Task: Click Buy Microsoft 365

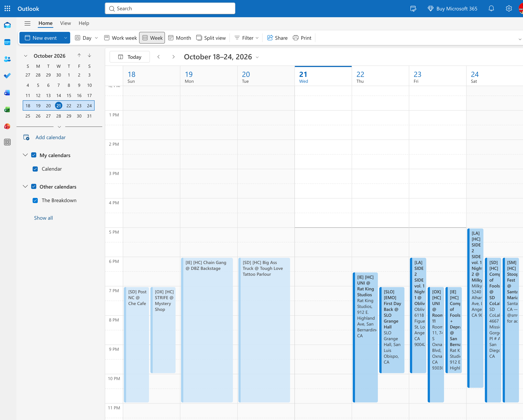Action: 453,9
